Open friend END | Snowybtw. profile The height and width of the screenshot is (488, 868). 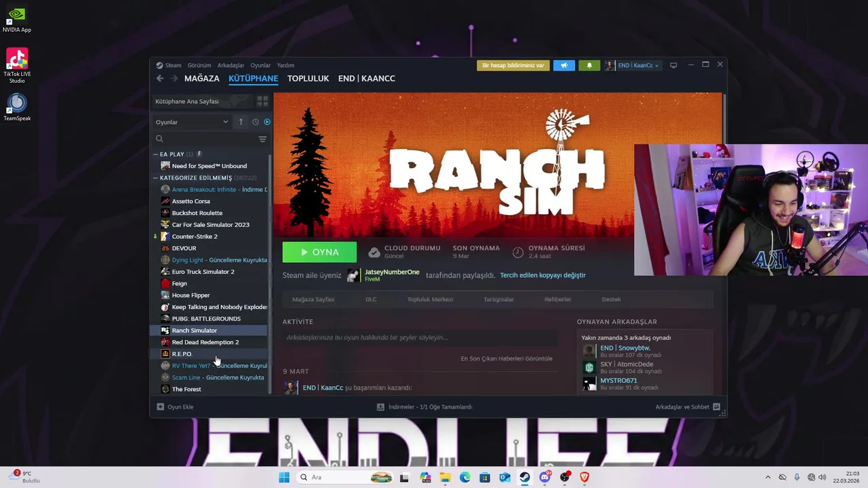pos(625,348)
